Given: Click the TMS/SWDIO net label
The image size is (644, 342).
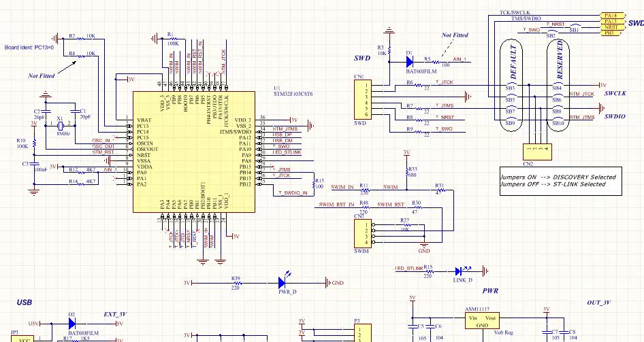Looking at the screenshot, I should 526,18.
